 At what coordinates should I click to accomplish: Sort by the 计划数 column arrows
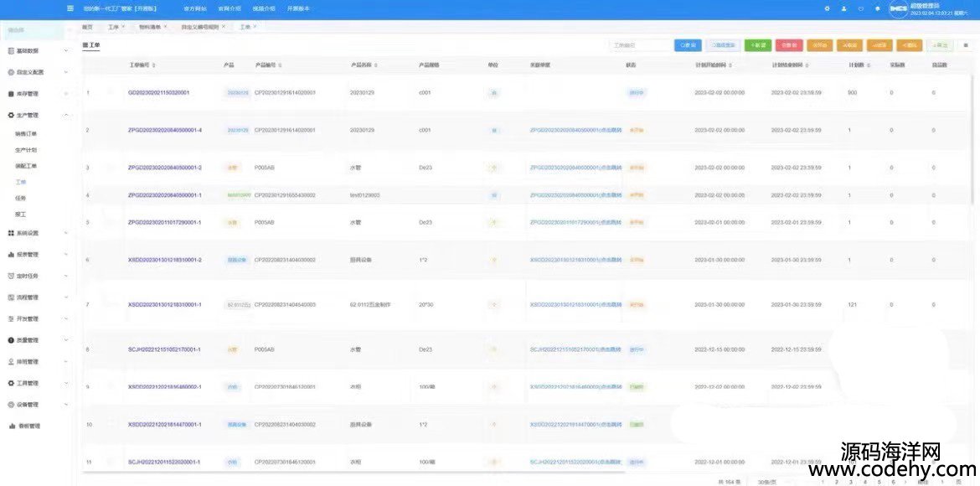(868, 65)
